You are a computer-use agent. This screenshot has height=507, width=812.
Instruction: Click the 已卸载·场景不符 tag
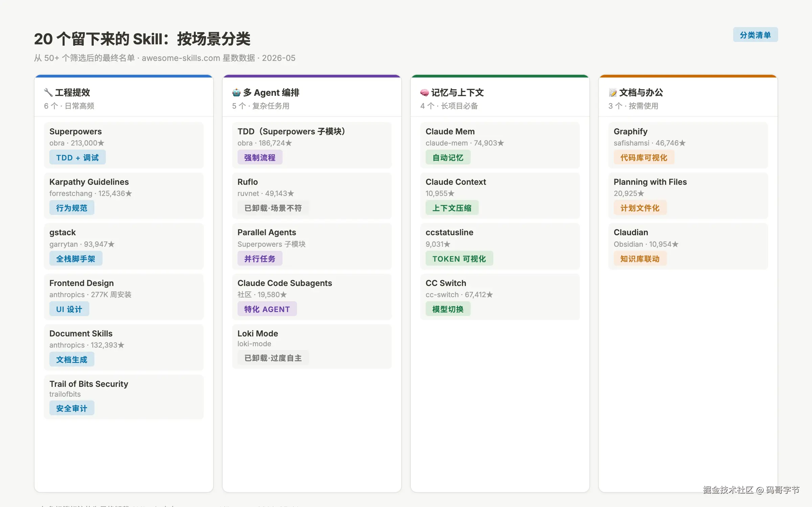coord(273,208)
